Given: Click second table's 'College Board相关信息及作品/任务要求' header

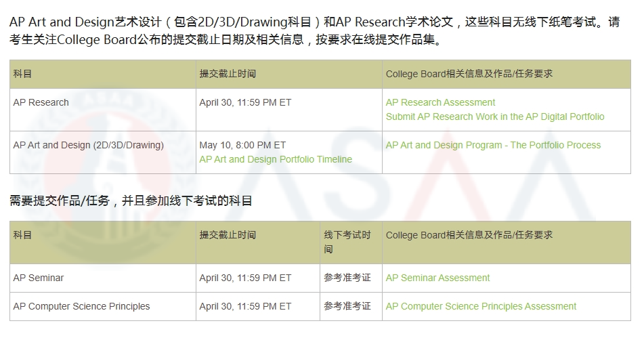Looking at the screenshot, I should pos(507,242).
